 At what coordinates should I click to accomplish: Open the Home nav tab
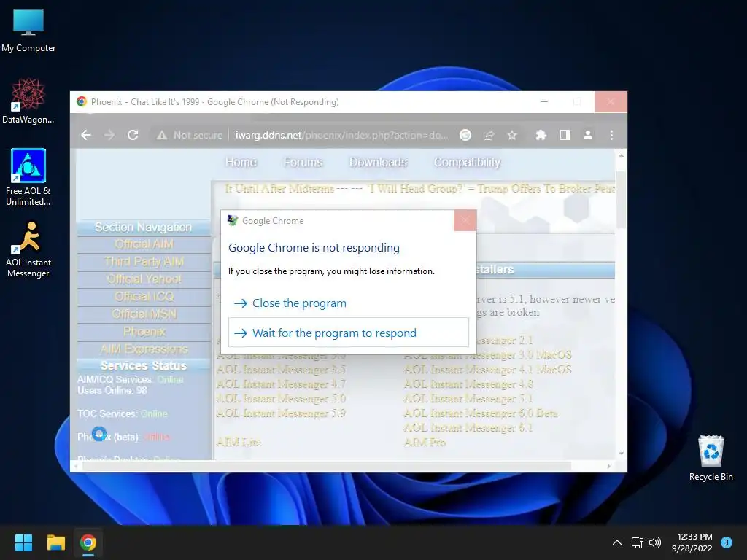click(x=241, y=163)
